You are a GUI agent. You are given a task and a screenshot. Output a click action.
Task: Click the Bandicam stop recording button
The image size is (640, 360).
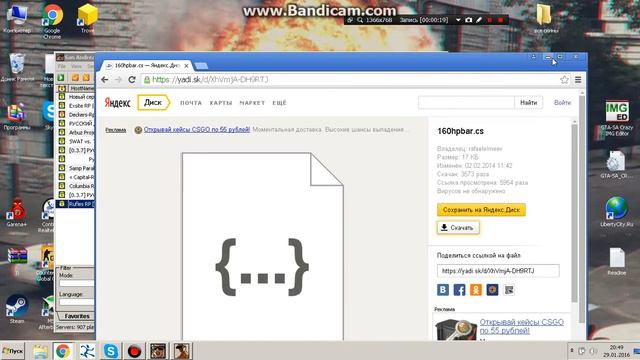point(500,20)
